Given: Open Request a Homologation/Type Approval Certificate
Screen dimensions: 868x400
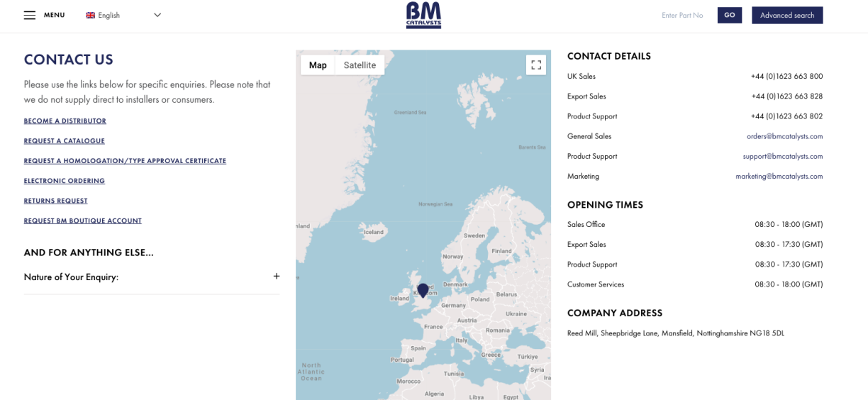Looking at the screenshot, I should click(125, 161).
